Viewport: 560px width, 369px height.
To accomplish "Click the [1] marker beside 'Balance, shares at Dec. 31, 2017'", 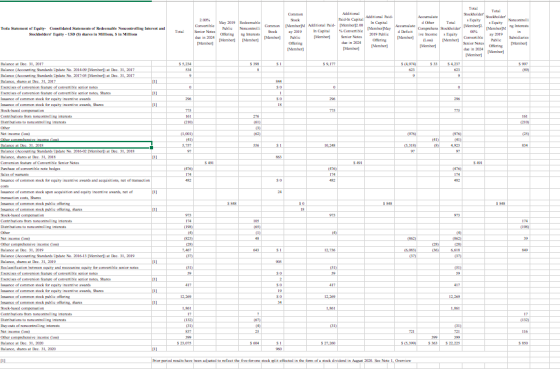I will pos(155,81).
